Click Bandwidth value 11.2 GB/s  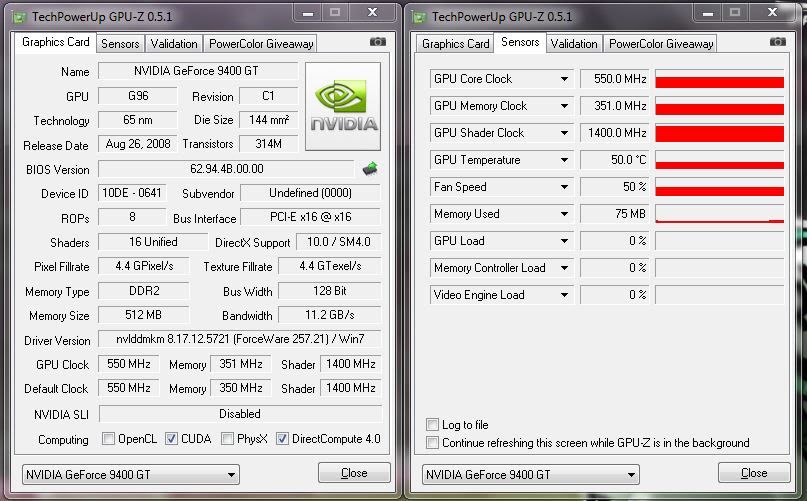330,315
